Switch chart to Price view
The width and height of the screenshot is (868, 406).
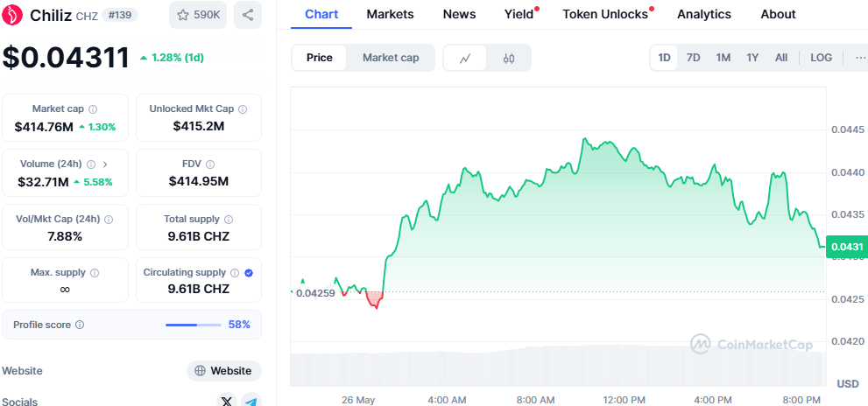[320, 58]
